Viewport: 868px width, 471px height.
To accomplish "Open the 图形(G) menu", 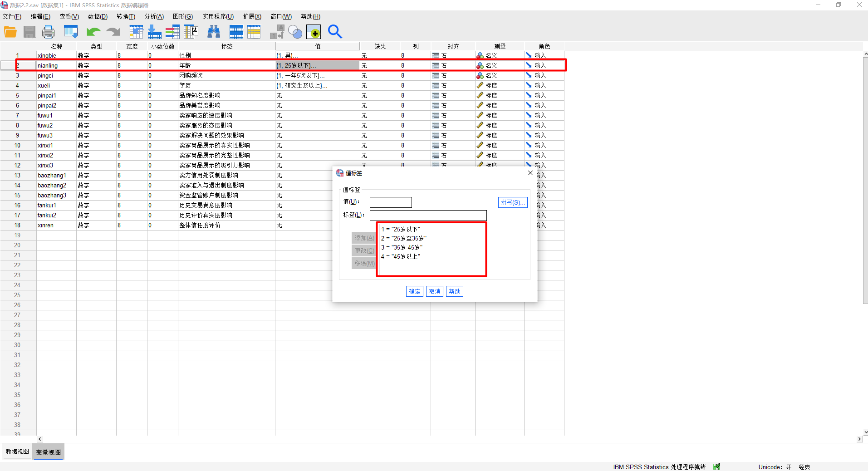I will point(182,16).
